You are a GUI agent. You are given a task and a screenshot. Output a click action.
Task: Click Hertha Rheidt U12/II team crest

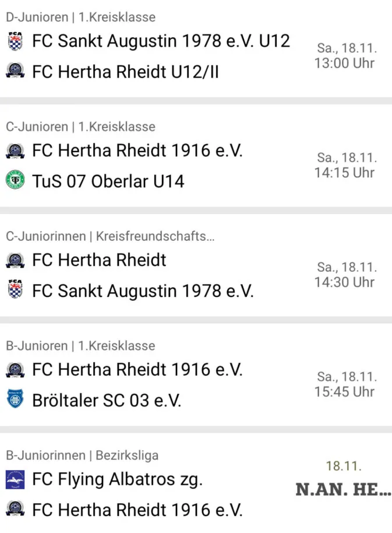[15, 72]
